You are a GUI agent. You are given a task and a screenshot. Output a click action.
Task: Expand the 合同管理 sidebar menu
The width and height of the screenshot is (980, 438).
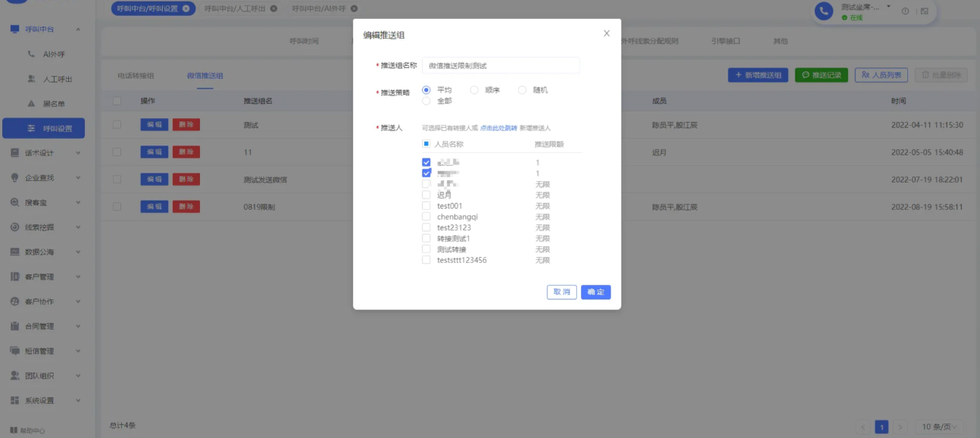tap(78, 327)
